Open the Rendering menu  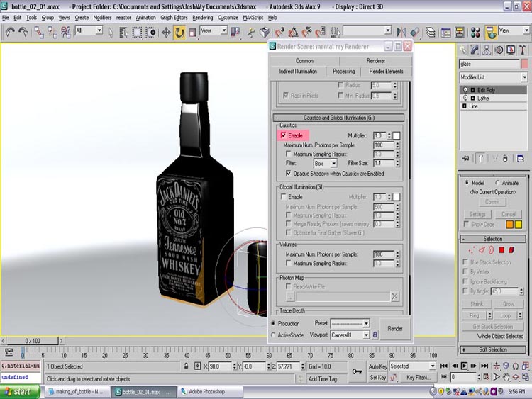pos(202,17)
